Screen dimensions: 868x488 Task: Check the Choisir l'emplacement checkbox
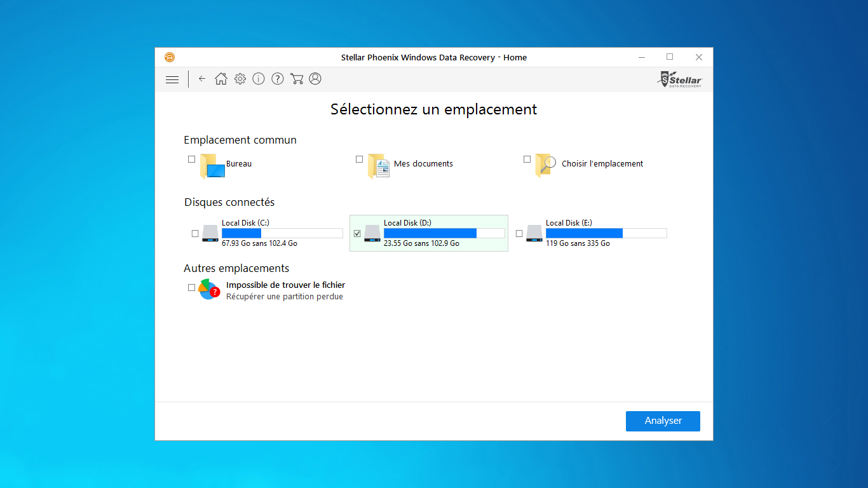tap(527, 159)
